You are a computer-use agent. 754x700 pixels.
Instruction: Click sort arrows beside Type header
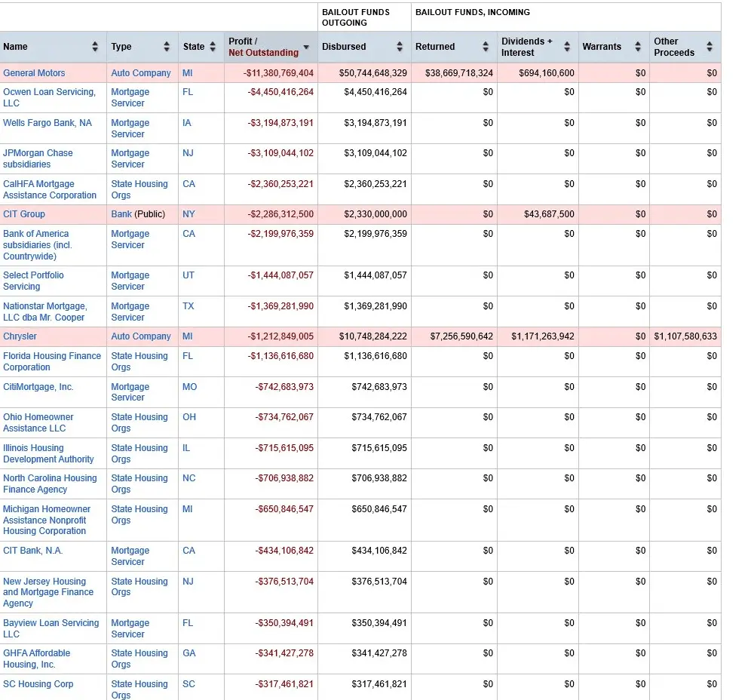167,47
